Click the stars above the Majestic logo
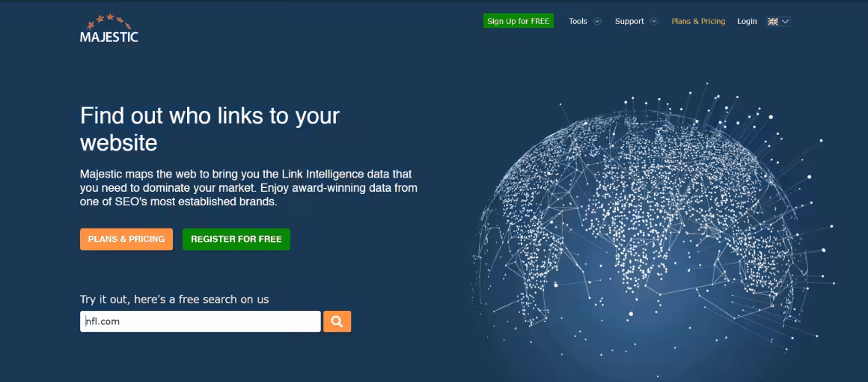Screen dimensions: 868x382 [109, 19]
